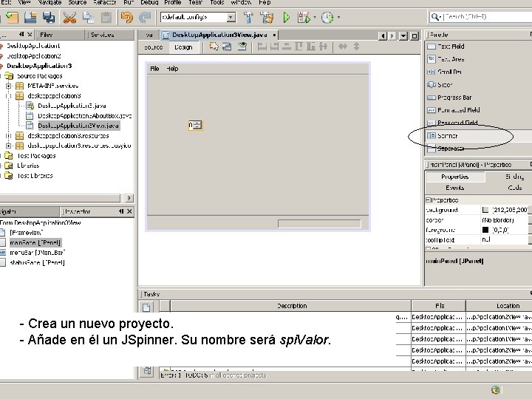532x399 pixels.
Task: Select mainPanel [JPanel] in Inspector
Action: 35,242
